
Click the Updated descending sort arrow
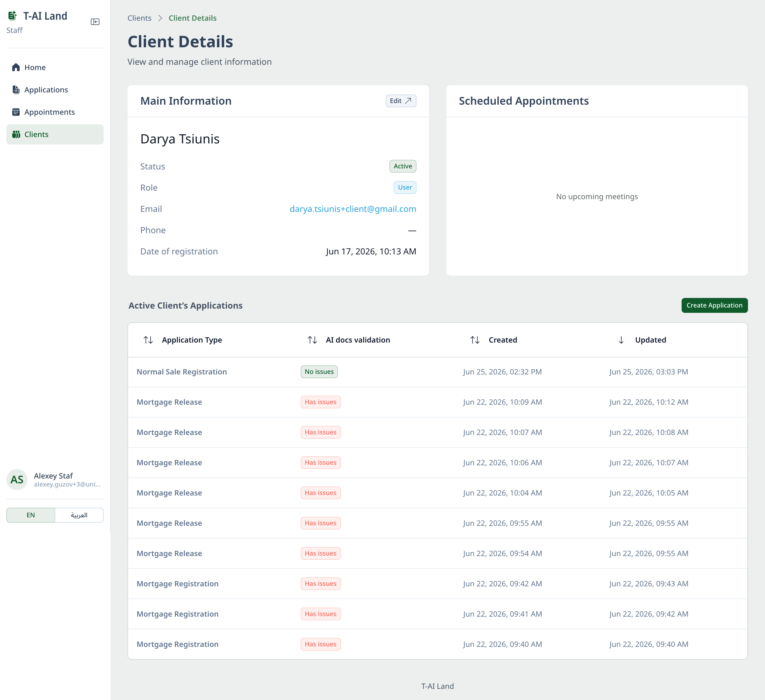pyautogui.click(x=621, y=340)
